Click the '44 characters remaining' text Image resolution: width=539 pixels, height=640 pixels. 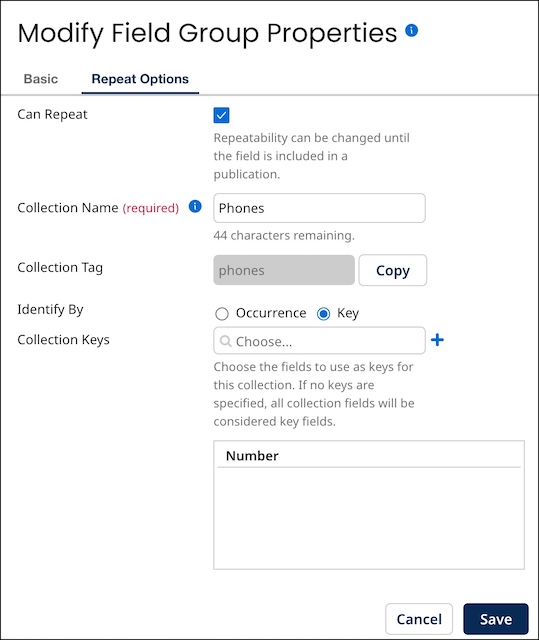coord(284,236)
